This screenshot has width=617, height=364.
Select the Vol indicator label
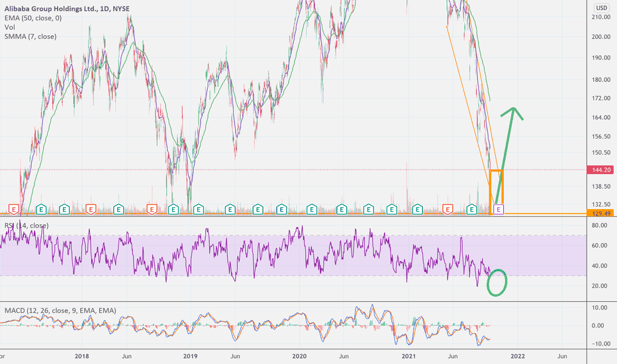point(10,27)
